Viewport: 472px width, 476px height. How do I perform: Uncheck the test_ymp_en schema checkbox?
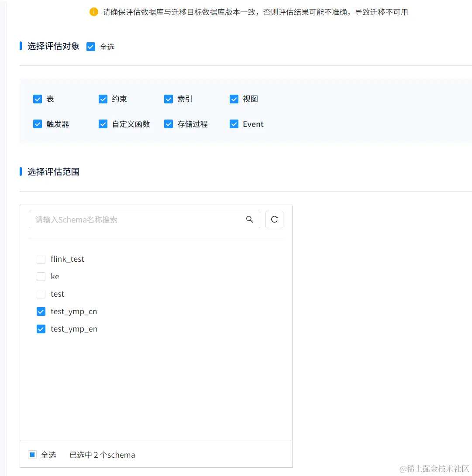click(x=41, y=329)
